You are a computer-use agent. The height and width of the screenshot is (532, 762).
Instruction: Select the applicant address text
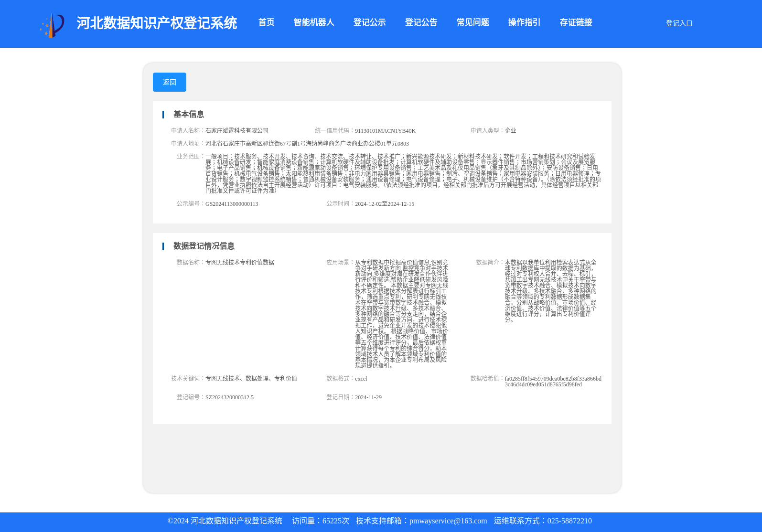pos(307,143)
